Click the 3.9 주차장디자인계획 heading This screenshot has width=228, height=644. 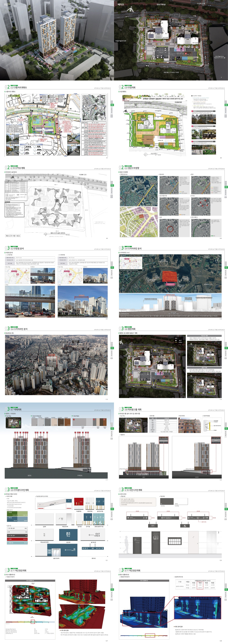pyautogui.click(x=20, y=490)
